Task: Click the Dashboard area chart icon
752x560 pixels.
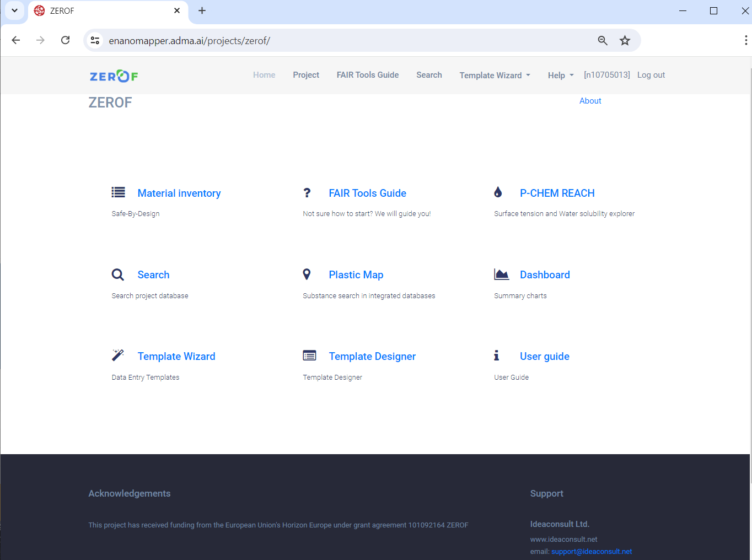Action: click(x=501, y=274)
